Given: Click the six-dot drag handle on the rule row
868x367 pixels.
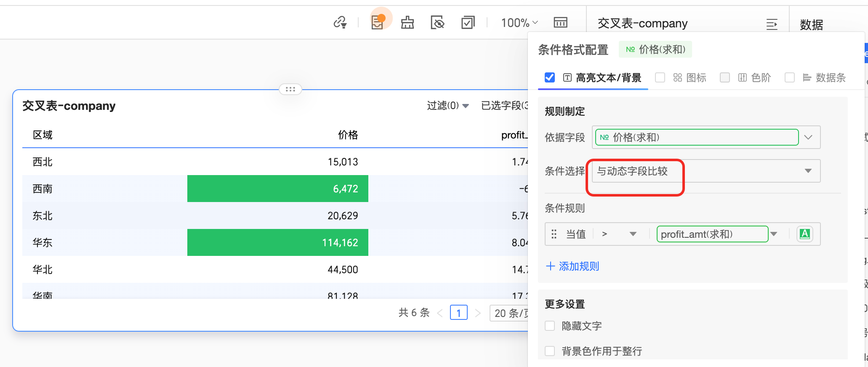Looking at the screenshot, I should pos(554,234).
